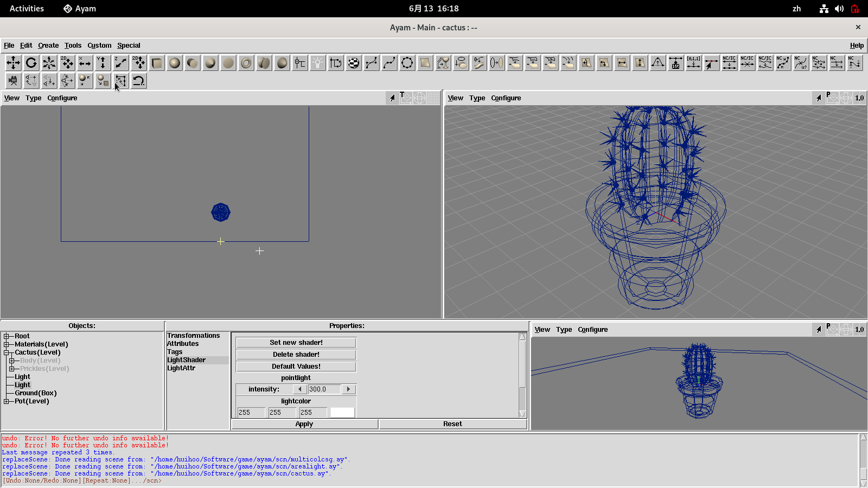
Task: Increase intensity with the right arrow
Action: (349, 389)
